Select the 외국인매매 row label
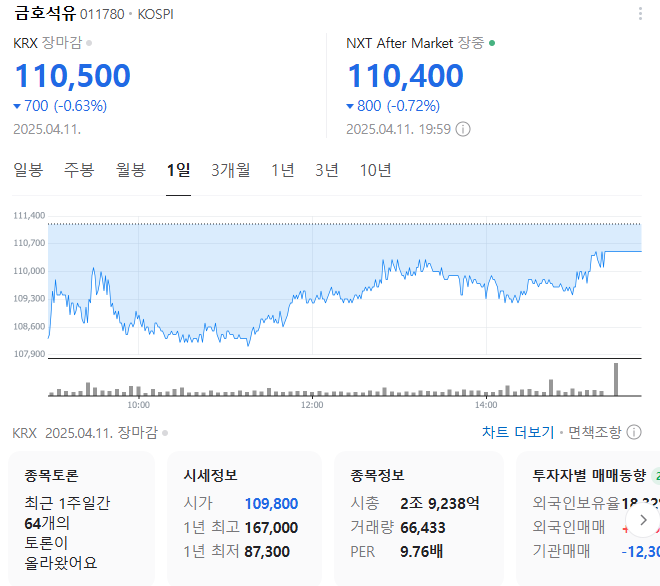This screenshot has height=586, width=660. [x=569, y=527]
